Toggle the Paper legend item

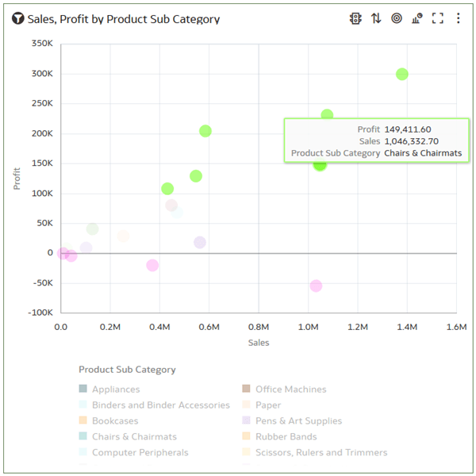point(261,405)
